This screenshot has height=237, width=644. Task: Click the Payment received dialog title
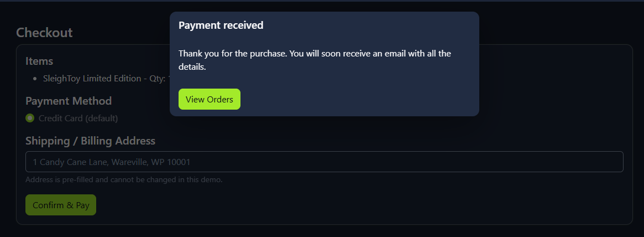[x=221, y=25]
